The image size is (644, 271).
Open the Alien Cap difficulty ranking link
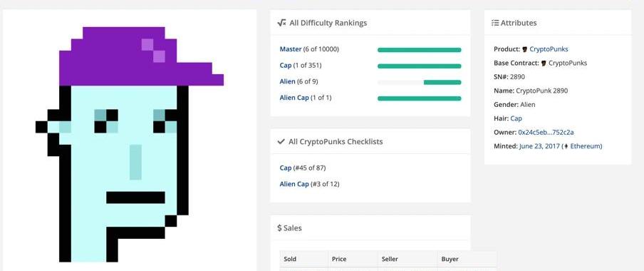click(x=294, y=98)
